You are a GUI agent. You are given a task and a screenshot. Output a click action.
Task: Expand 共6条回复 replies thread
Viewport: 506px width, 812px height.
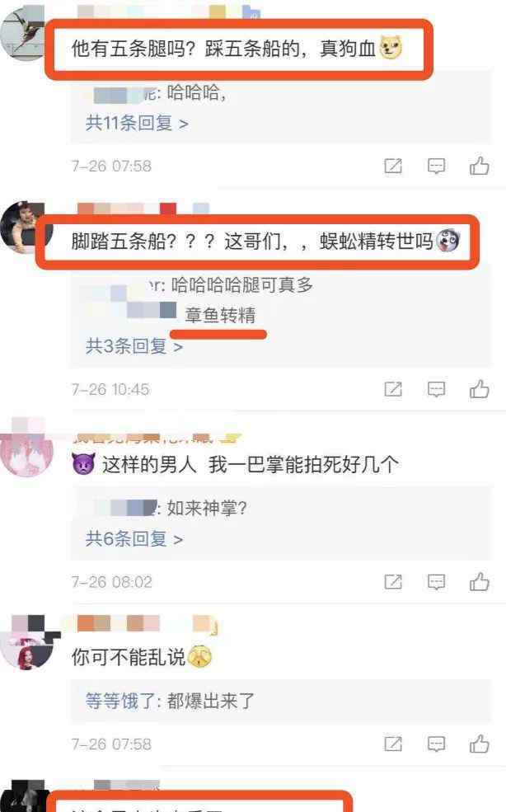click(134, 539)
